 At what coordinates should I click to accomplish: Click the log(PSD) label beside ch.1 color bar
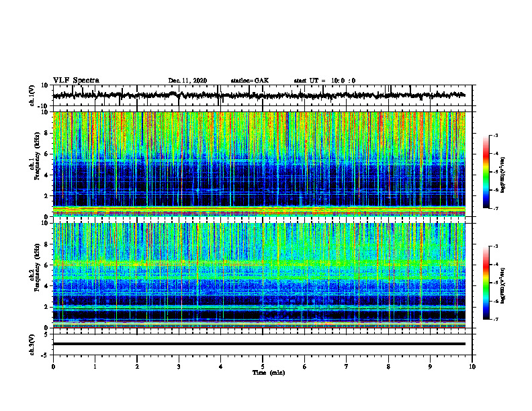503,175
